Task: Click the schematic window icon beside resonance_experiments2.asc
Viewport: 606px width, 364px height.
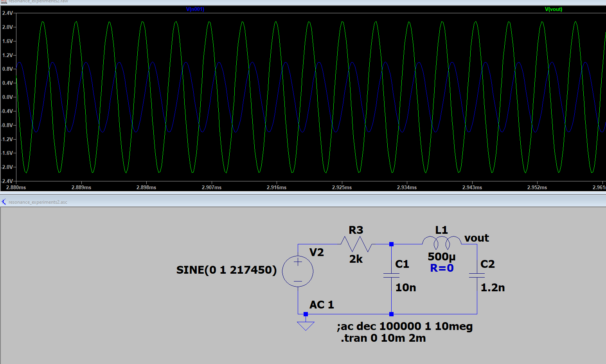Action: 4,202
